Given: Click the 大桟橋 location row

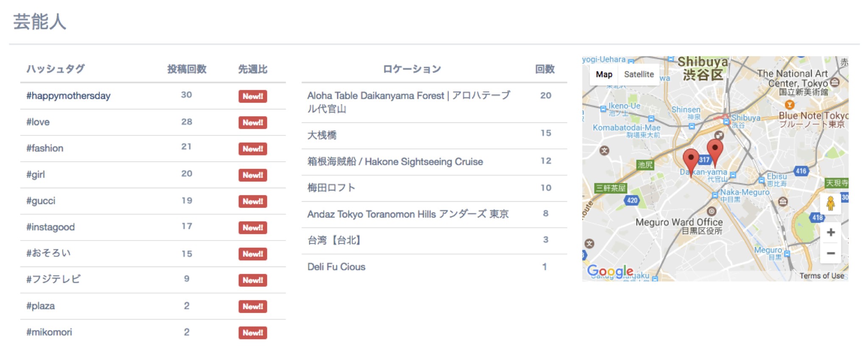Looking at the screenshot, I should [434, 136].
